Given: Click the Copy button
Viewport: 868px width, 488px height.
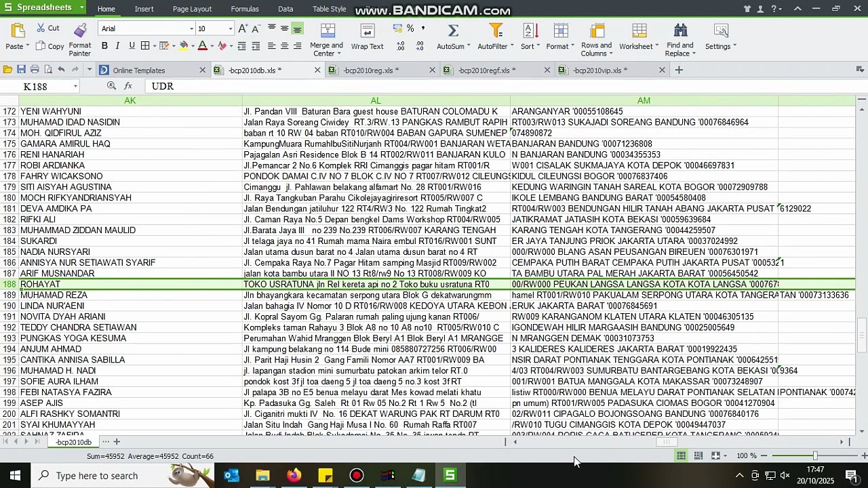Looking at the screenshot, I should click(50, 46).
